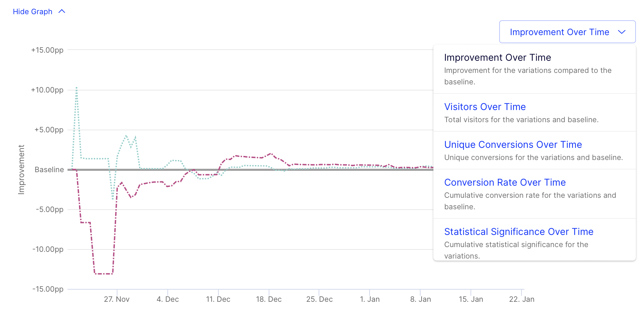Screen dimensions: 644x320
Task: Click the 22. Jan axis label
Action: [522, 299]
